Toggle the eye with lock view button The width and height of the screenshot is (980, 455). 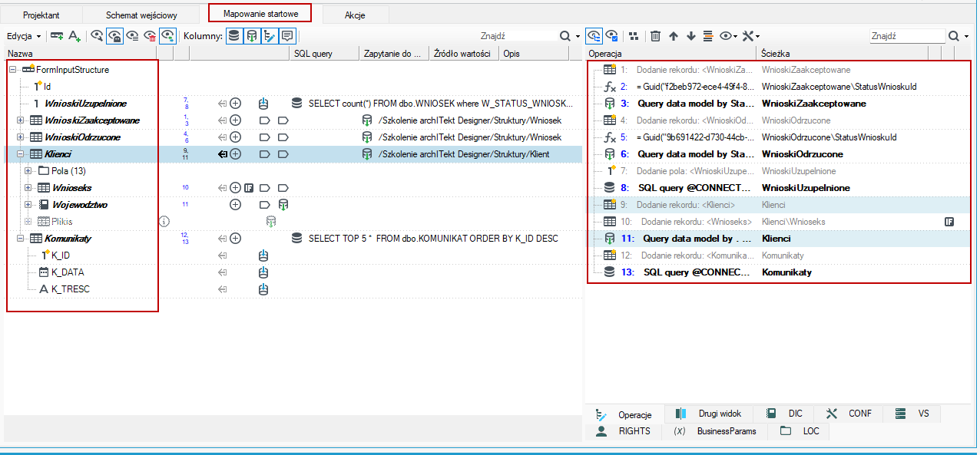coord(114,36)
